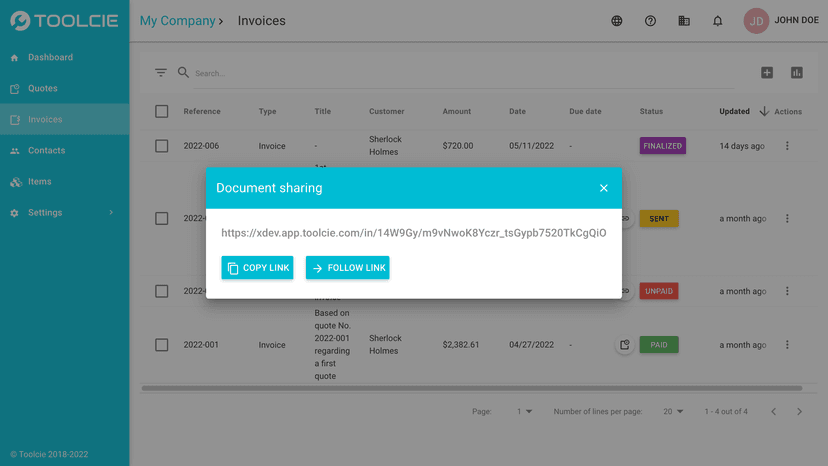Select the document sharing URL text
Screen dimensions: 828x466
click(413, 233)
